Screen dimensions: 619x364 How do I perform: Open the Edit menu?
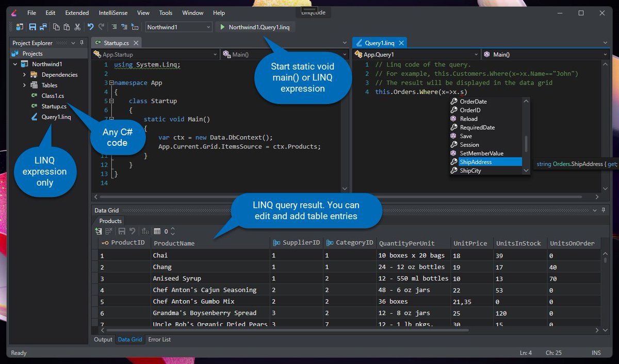pos(50,12)
